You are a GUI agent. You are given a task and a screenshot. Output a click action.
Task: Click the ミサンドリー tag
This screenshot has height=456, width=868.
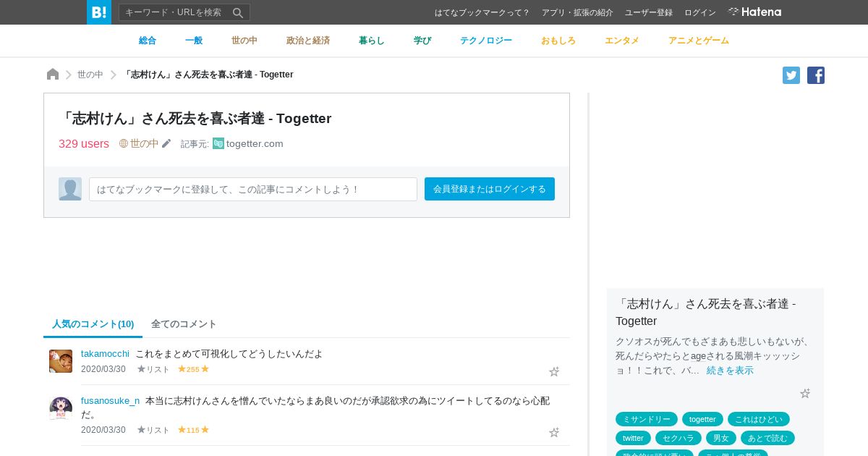click(647, 419)
